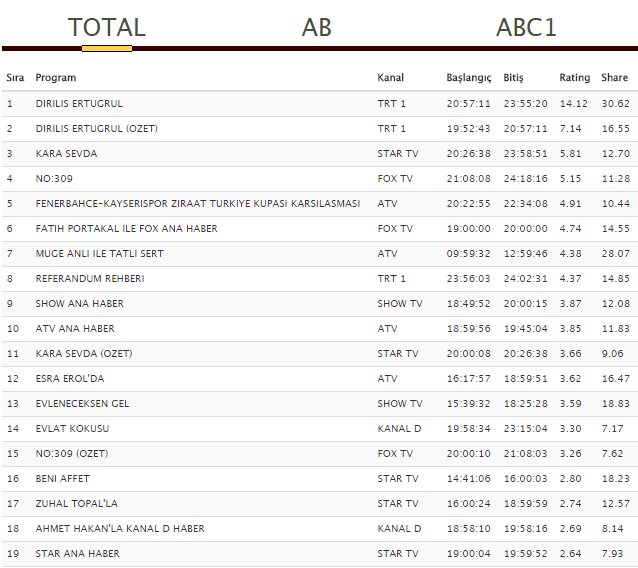Click end time 24:18:16
This screenshot has height=568, width=638.
[x=526, y=179]
